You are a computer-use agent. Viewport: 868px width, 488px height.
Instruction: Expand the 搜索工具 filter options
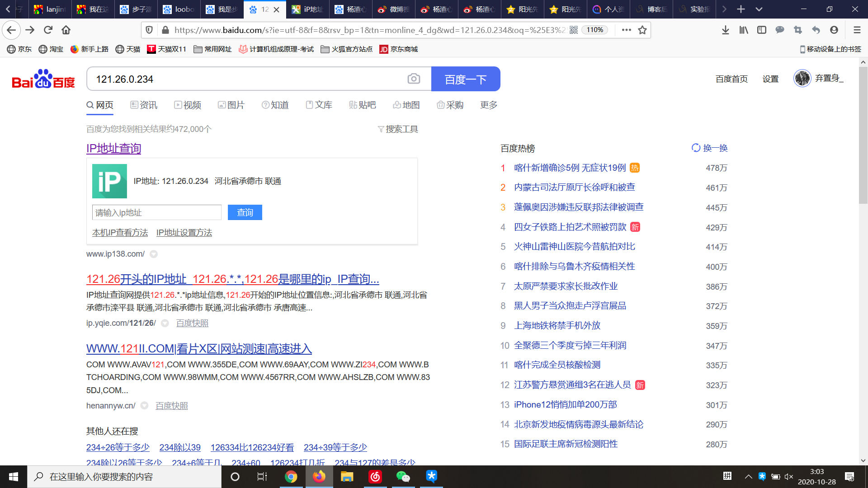[398, 129]
